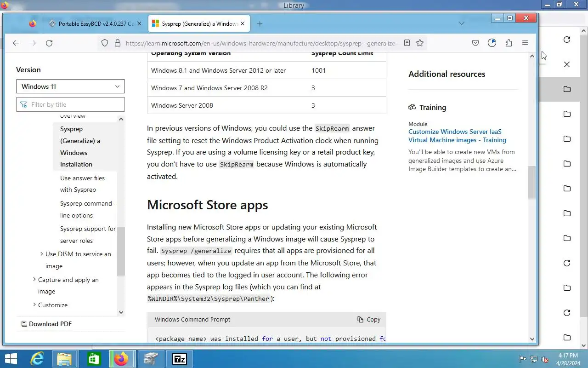This screenshot has height=368, width=588.
Task: Show site security padlock information
Action: [117, 43]
